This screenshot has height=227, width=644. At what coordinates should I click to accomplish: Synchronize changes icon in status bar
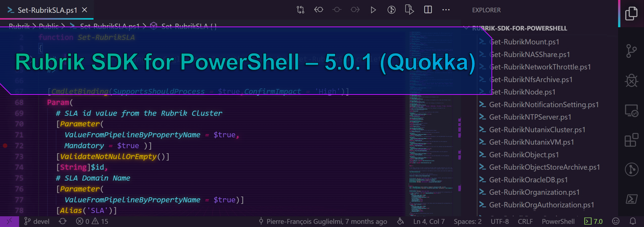(x=63, y=221)
